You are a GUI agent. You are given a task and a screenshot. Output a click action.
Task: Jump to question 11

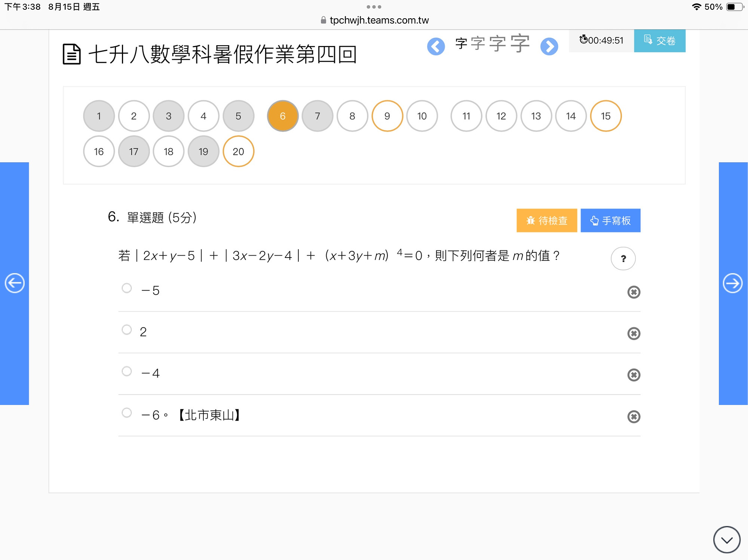point(466,116)
